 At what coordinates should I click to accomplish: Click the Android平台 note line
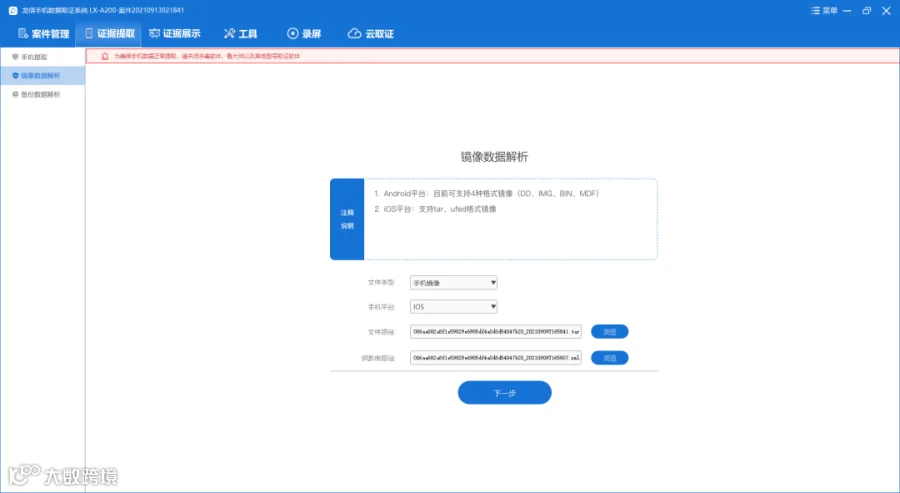tap(487, 194)
